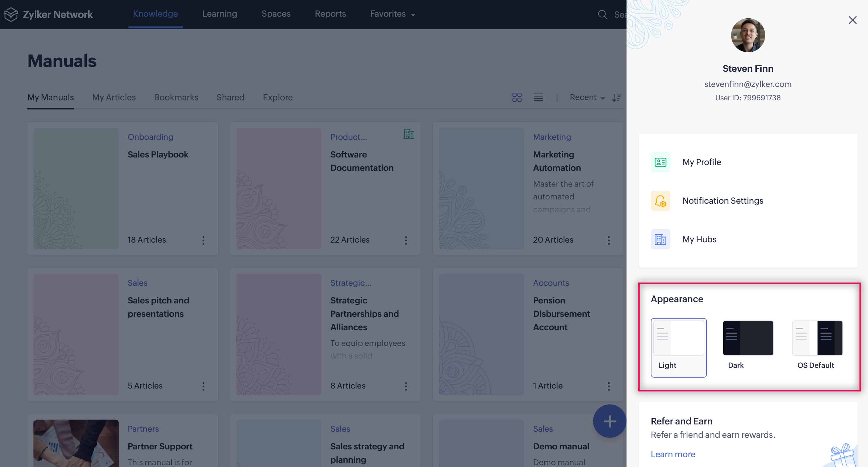Switch to list view layout icon

coord(538,97)
